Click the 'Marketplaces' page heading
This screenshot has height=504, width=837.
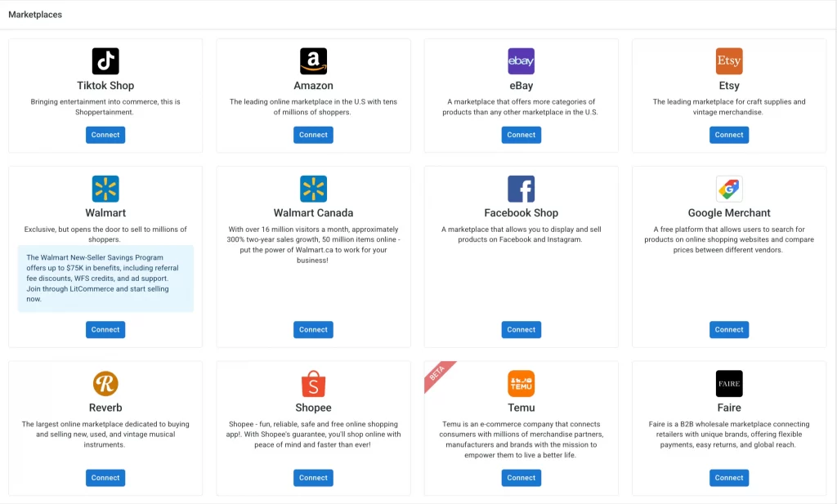pos(35,15)
